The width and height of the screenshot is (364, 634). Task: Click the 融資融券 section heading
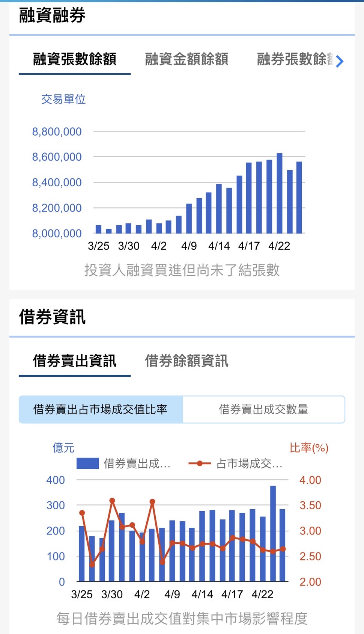(x=52, y=15)
